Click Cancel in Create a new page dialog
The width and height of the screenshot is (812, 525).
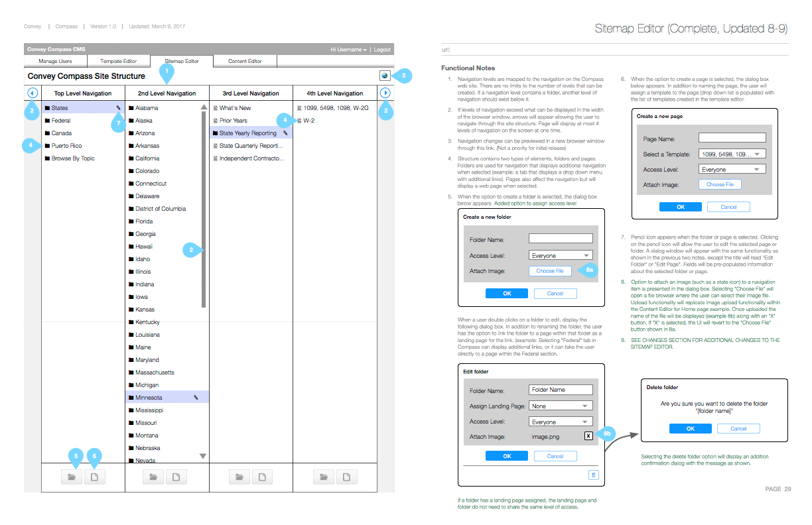pyautogui.click(x=729, y=207)
